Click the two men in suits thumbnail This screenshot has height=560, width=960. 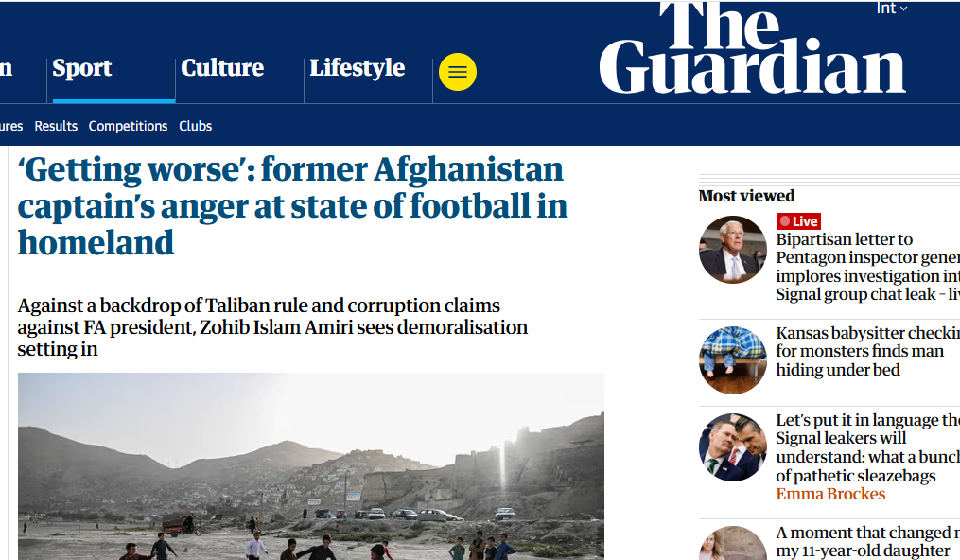pyautogui.click(x=733, y=447)
